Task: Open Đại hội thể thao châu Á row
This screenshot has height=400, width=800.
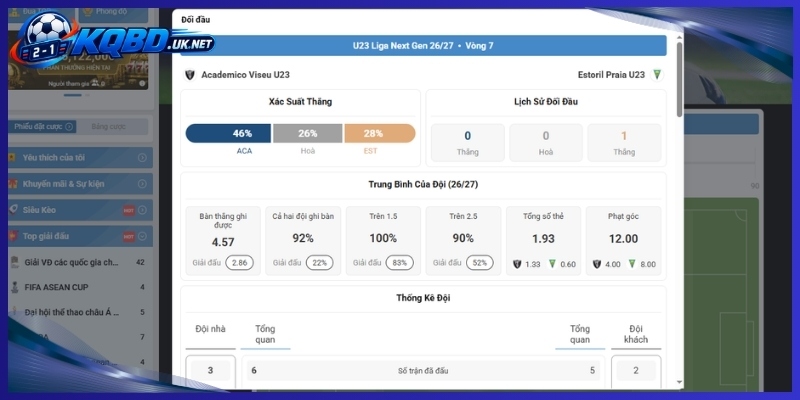Action: point(79,312)
